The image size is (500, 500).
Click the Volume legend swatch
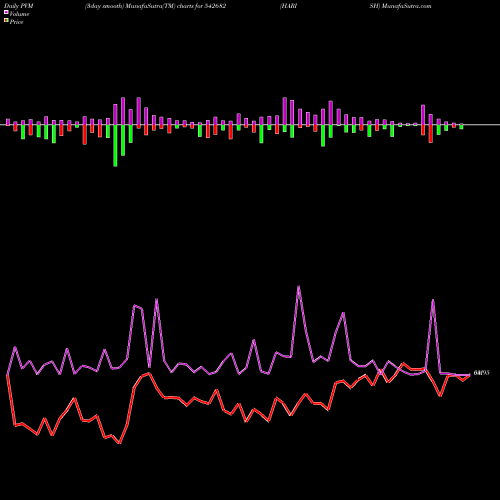[x=6, y=12]
